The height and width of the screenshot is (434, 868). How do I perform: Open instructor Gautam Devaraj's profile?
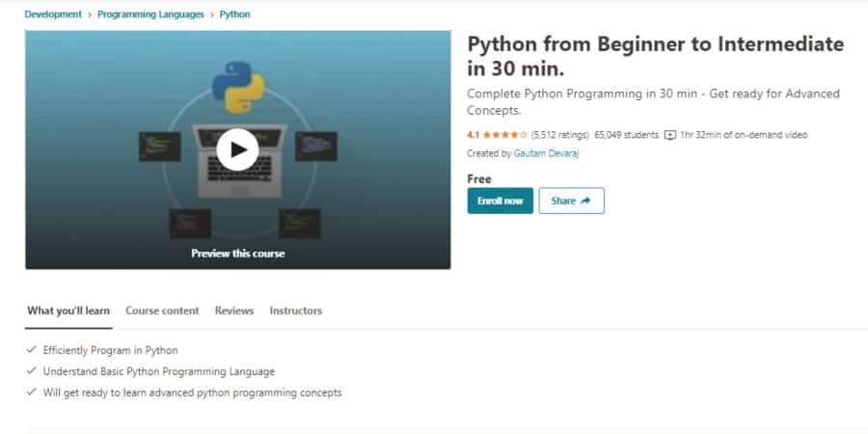(x=546, y=153)
